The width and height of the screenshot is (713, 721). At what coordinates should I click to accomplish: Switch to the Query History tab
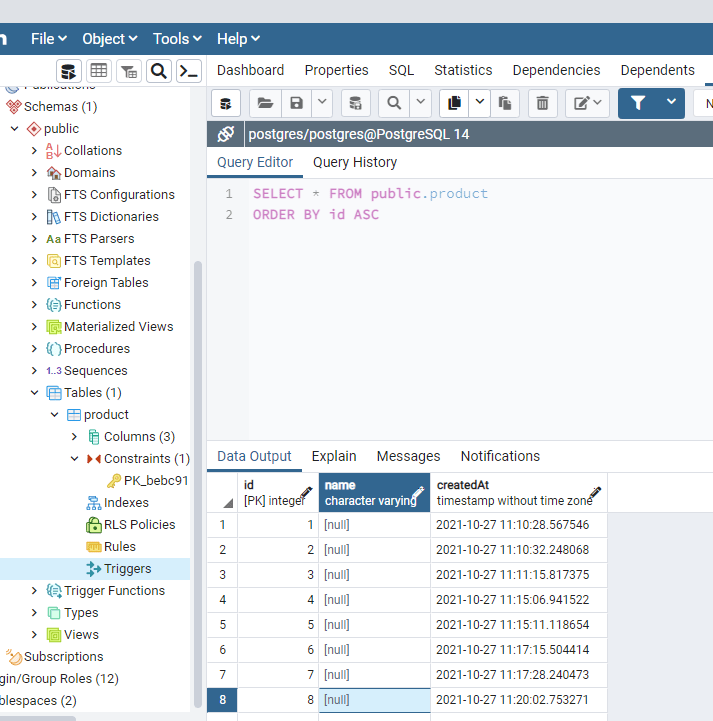tap(355, 162)
